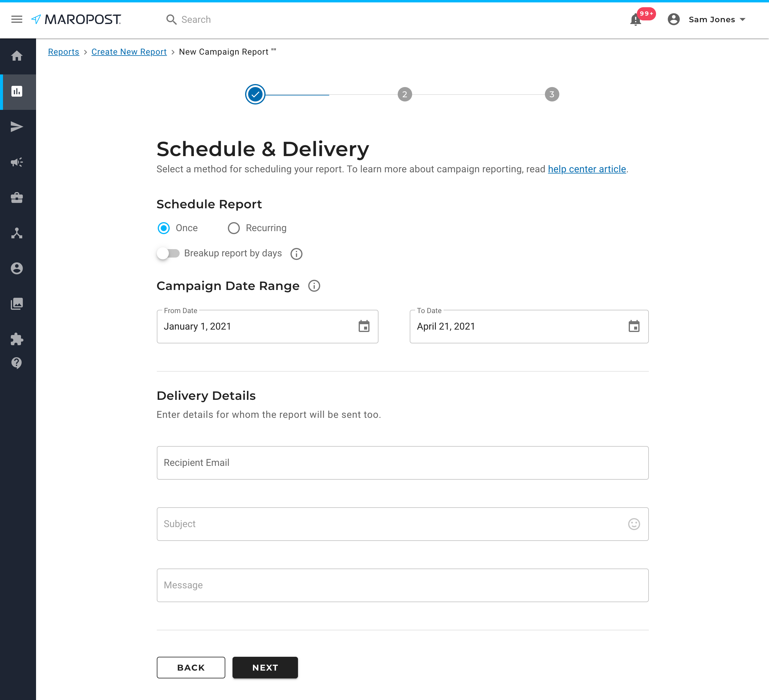
Task: Click the Campaign Date Range info icon
Action: [314, 286]
